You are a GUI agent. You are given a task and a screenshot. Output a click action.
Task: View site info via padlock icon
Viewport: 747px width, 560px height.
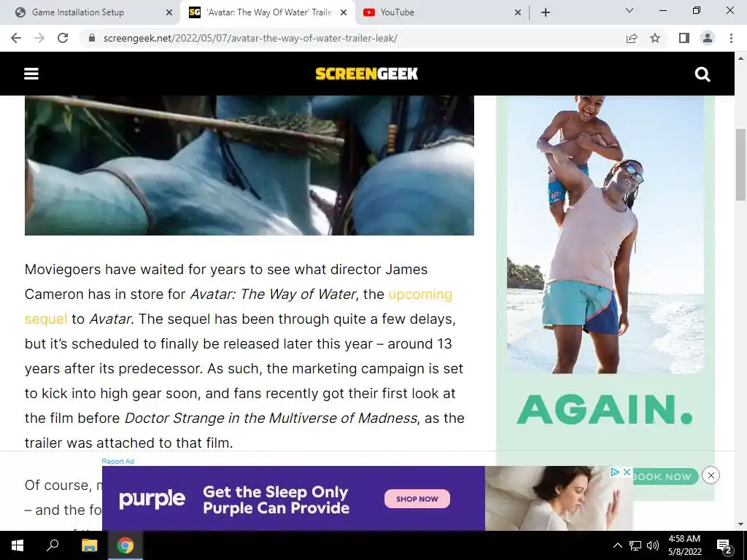pyautogui.click(x=92, y=38)
